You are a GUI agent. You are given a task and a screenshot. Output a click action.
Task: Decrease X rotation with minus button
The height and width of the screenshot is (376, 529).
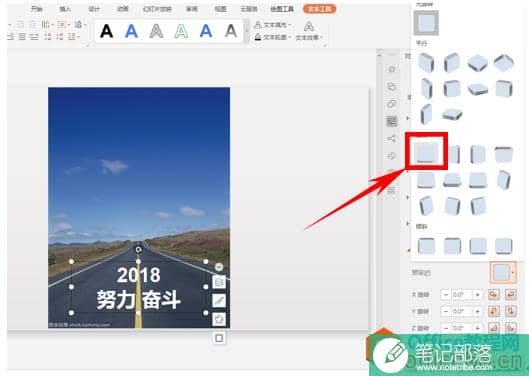click(x=446, y=295)
